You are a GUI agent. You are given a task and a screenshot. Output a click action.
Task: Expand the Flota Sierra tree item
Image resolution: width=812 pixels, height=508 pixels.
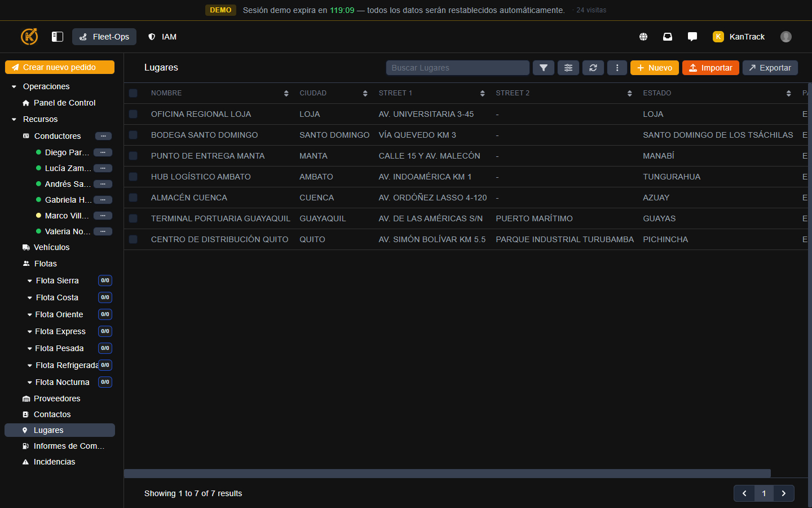[30, 281]
